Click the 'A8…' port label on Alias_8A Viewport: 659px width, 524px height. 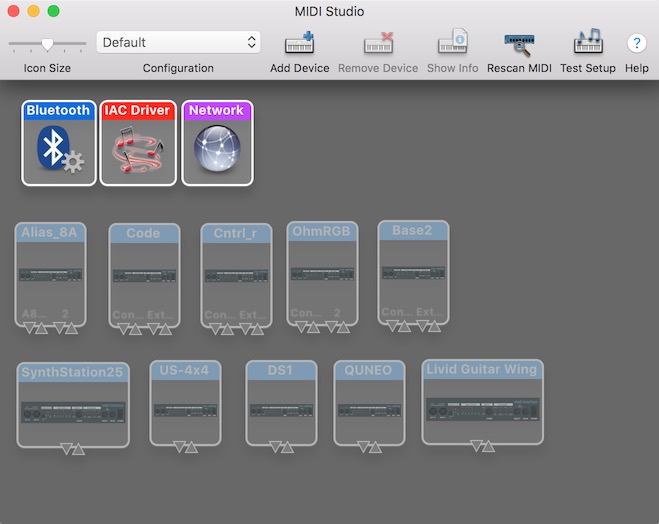tap(34, 314)
